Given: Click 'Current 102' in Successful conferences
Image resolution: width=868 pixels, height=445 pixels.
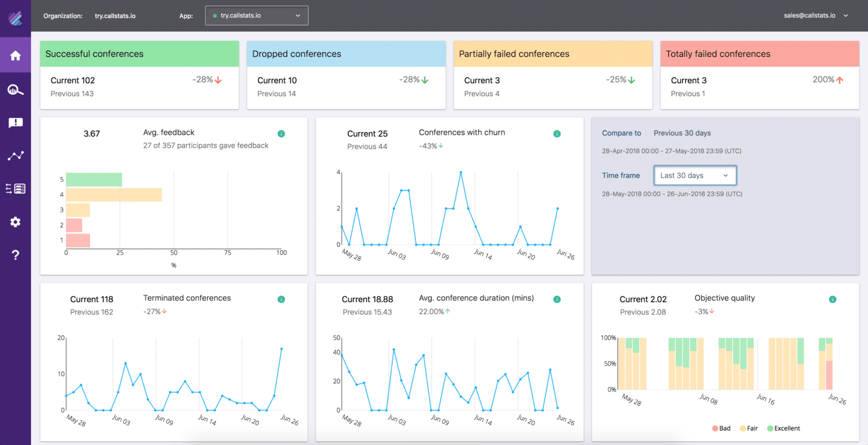Looking at the screenshot, I should pos(73,80).
